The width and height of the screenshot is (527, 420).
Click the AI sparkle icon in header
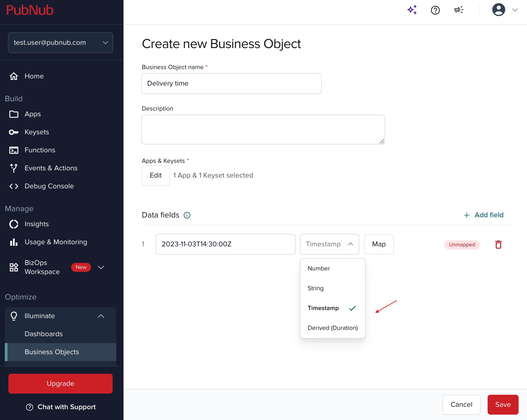[412, 10]
